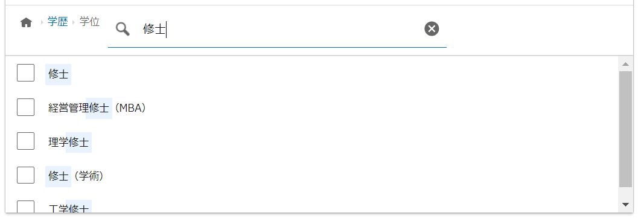The height and width of the screenshot is (221, 644).
Task: Clear the search with the X icon
Action: tap(432, 29)
